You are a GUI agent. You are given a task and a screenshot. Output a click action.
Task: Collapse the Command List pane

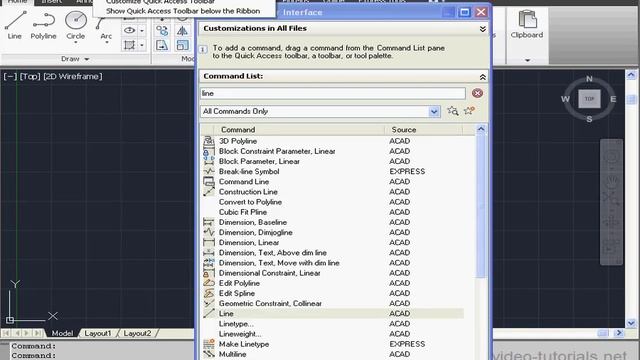tap(482, 76)
